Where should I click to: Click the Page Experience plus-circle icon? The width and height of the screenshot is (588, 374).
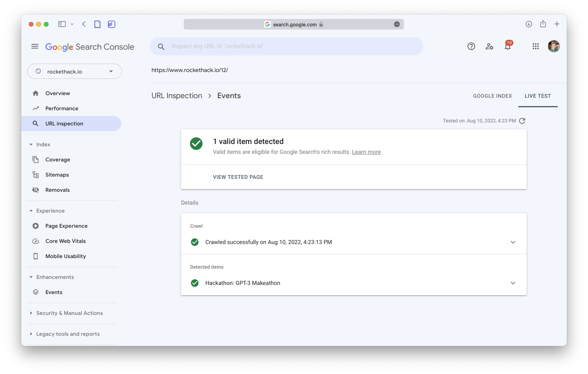(x=36, y=226)
